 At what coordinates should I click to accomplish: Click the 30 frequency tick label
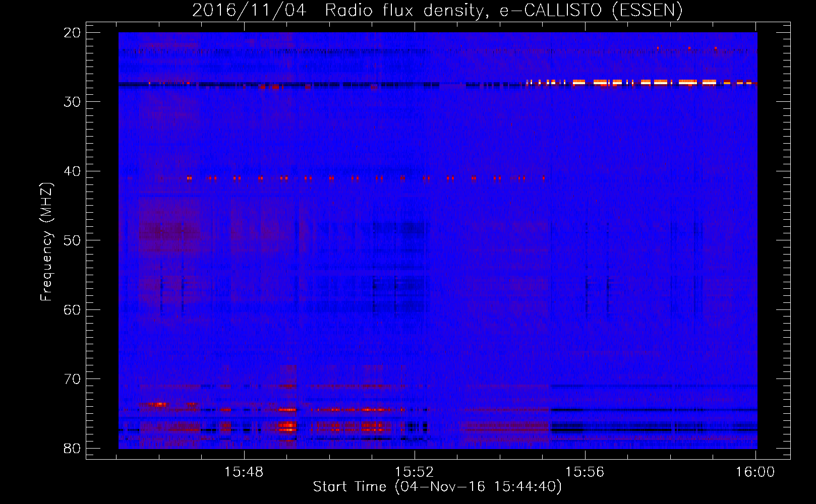(73, 102)
